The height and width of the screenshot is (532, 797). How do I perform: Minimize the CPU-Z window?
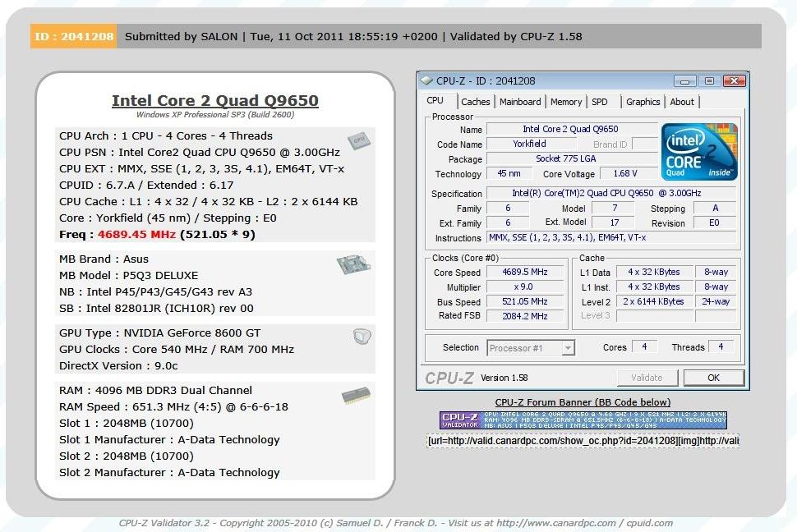point(684,80)
